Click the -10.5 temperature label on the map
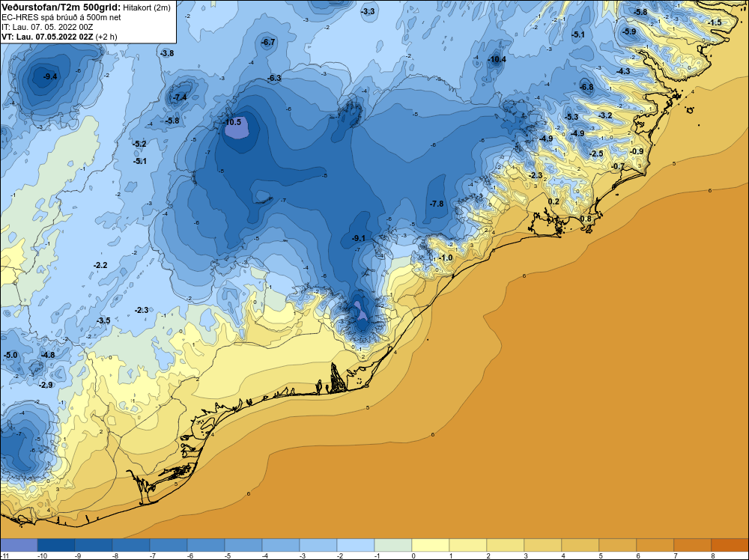 (x=233, y=122)
